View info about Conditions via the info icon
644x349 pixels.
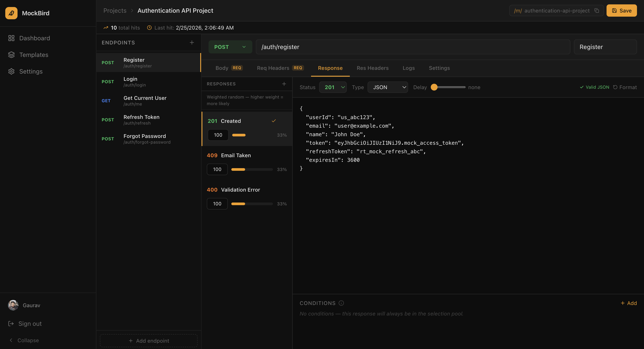[x=341, y=303]
